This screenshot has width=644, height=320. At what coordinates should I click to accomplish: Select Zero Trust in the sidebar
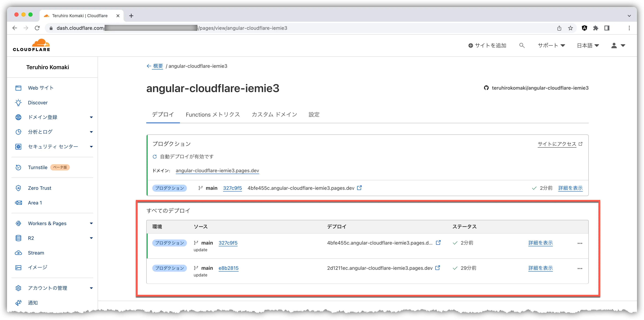coord(40,188)
